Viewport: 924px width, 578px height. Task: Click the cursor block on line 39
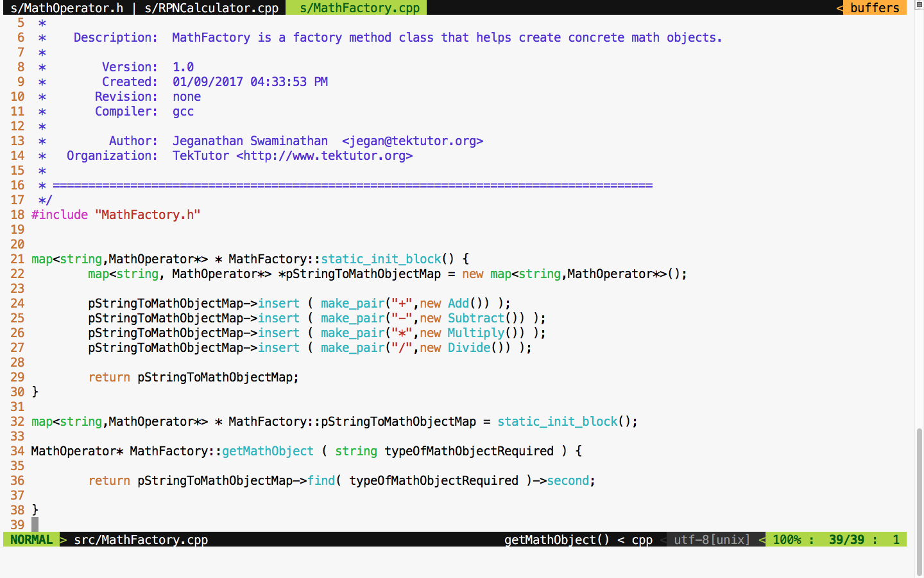(35, 525)
